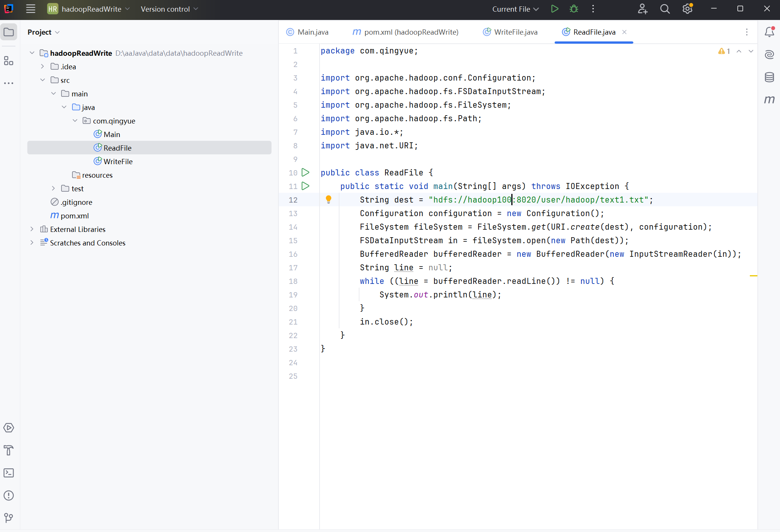Open the Version control menu

(169, 9)
